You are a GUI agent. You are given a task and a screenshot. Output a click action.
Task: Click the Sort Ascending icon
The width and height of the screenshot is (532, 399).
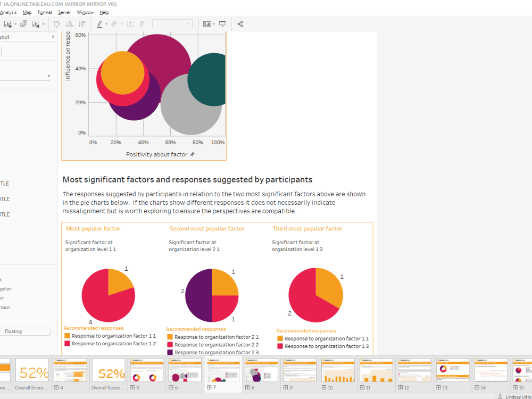pos(69,24)
